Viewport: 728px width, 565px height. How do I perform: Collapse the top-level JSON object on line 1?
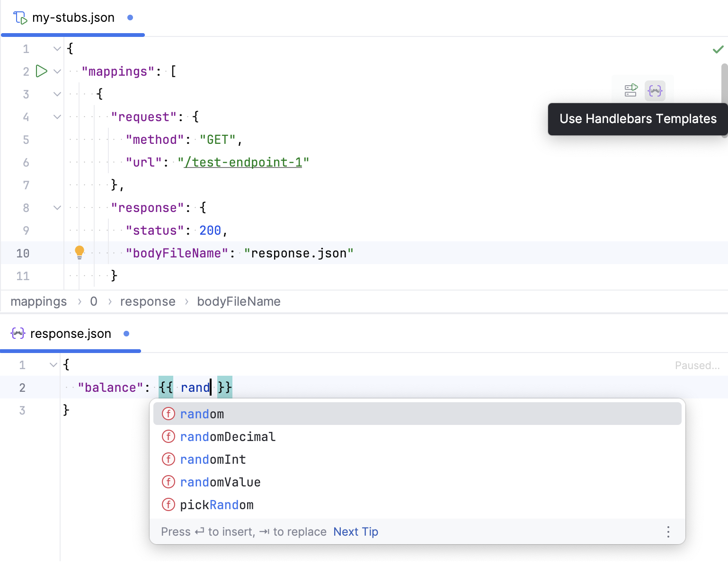57,48
